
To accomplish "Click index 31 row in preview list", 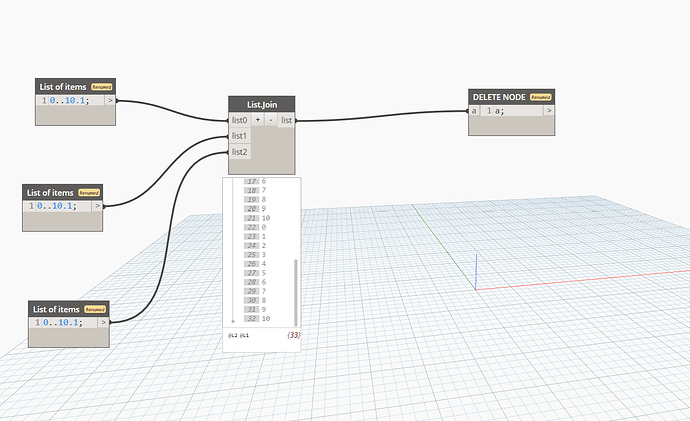I will (x=255, y=310).
